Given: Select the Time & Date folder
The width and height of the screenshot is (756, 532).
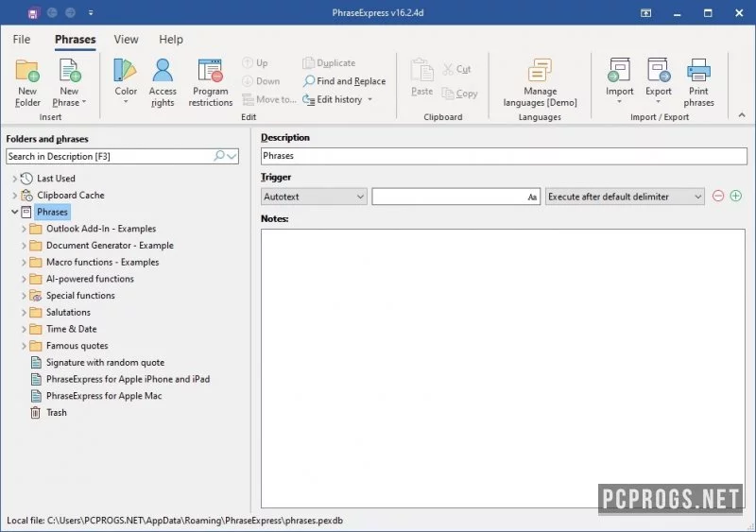Looking at the screenshot, I should click(x=72, y=329).
